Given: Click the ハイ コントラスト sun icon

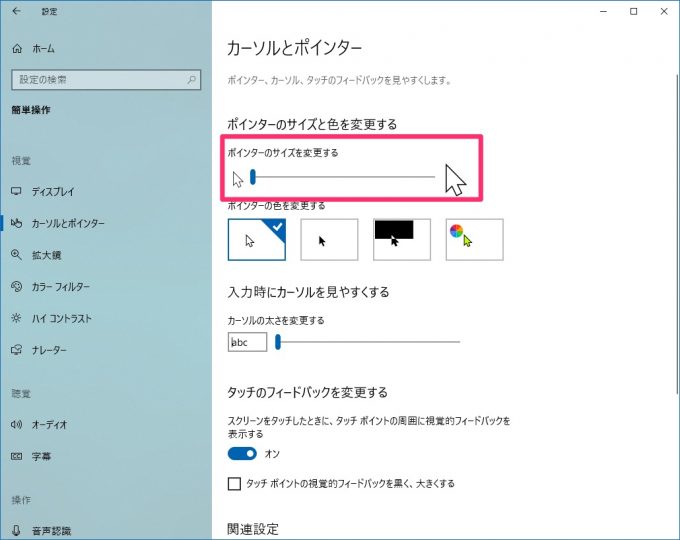Looking at the screenshot, I should click(16, 318).
